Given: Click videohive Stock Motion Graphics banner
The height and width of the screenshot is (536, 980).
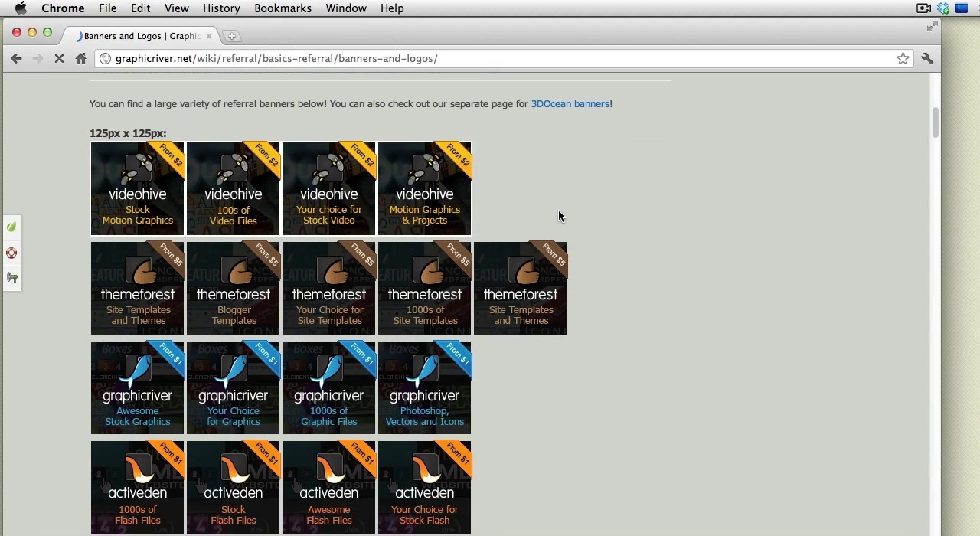Looking at the screenshot, I should [x=138, y=188].
